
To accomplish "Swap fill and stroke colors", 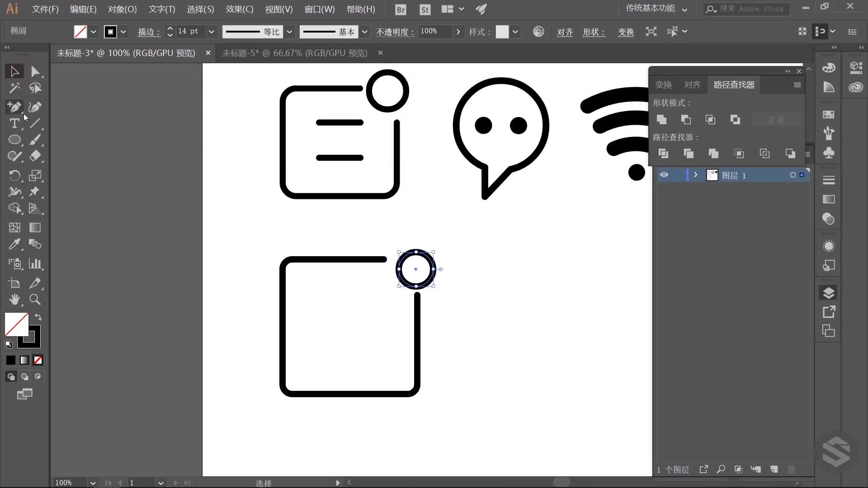I will [x=38, y=317].
